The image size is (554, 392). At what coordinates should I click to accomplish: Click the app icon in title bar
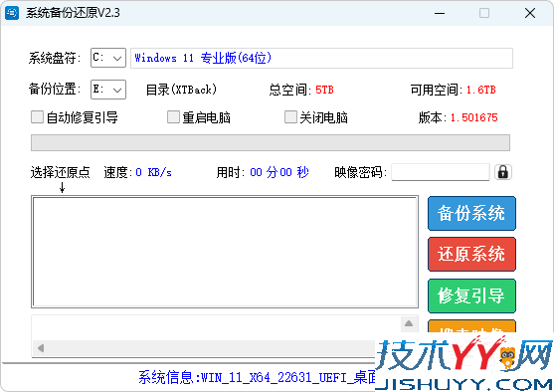coord(12,13)
